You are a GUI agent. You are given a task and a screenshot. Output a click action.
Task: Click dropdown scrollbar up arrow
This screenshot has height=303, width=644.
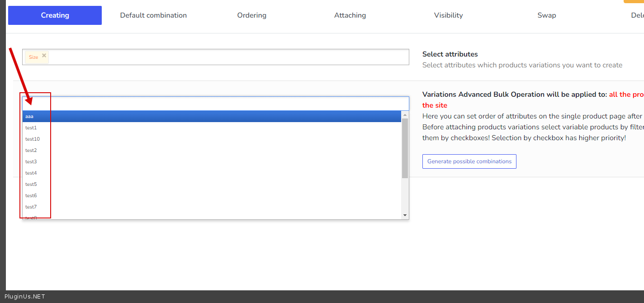point(405,115)
